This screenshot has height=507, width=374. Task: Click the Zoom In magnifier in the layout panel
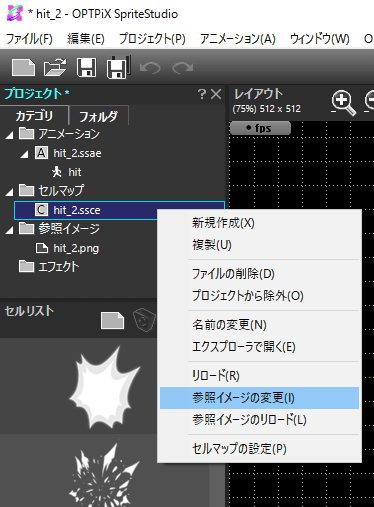pyautogui.click(x=343, y=102)
